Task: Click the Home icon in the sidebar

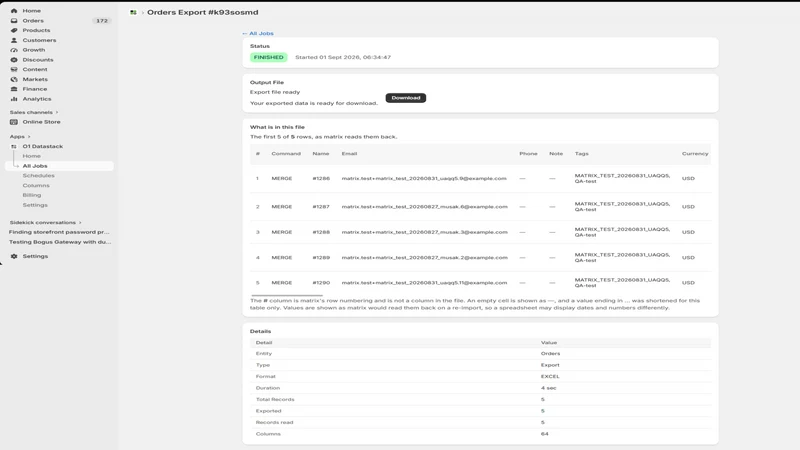Action: click(x=14, y=11)
